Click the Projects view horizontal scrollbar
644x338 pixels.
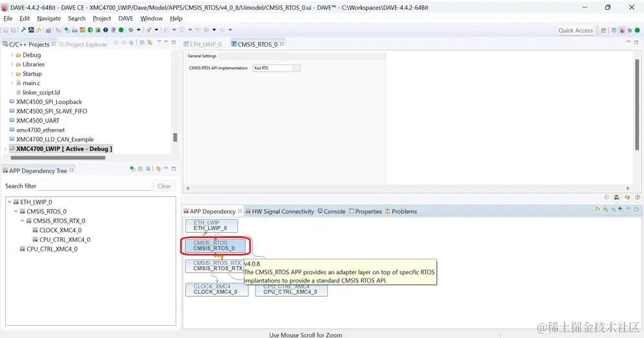58,157
